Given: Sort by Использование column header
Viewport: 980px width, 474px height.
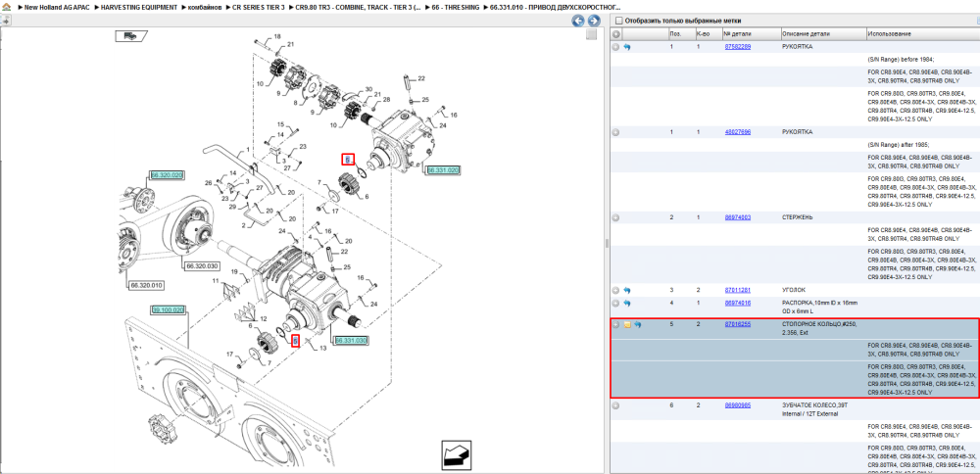Looking at the screenshot, I should point(889,33).
